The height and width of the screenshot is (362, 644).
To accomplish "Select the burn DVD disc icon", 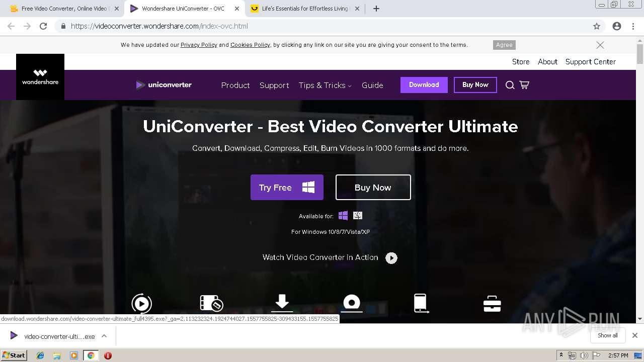I will click(352, 303).
